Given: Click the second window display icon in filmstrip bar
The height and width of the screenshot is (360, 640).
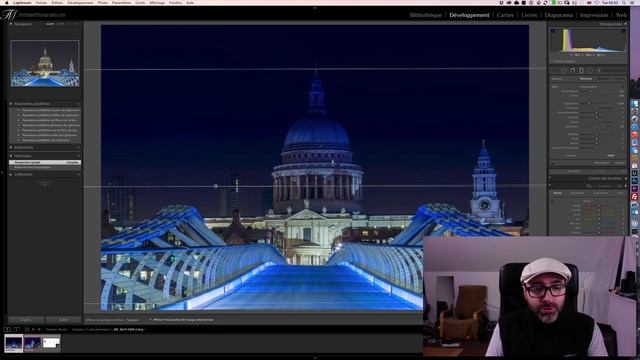Looking at the screenshot, I should 16,329.
